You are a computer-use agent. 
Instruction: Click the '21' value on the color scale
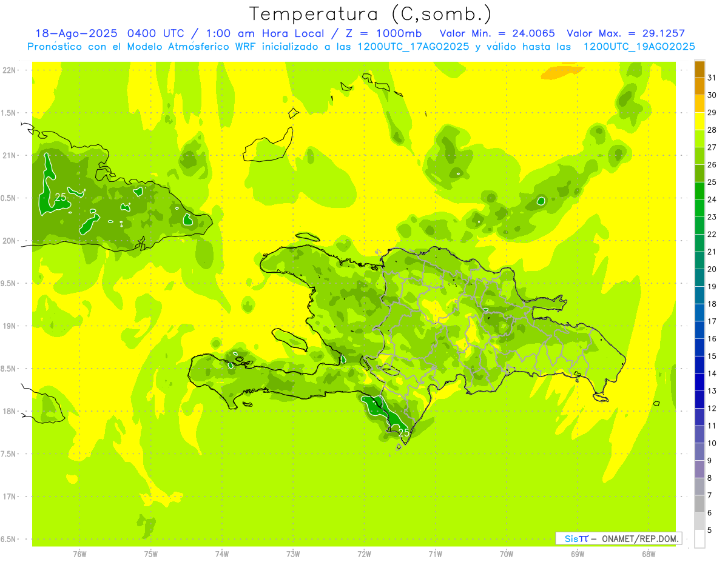(x=712, y=252)
